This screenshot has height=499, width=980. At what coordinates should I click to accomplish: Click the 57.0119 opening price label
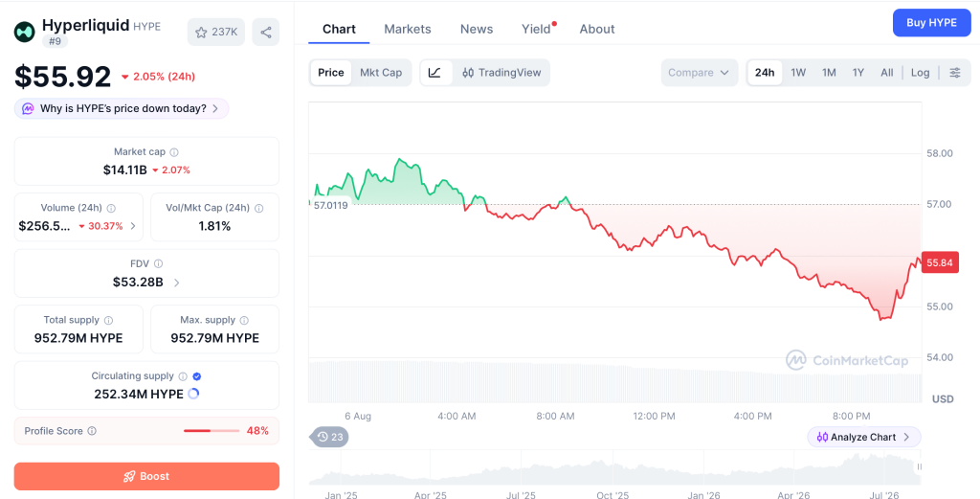(330, 205)
